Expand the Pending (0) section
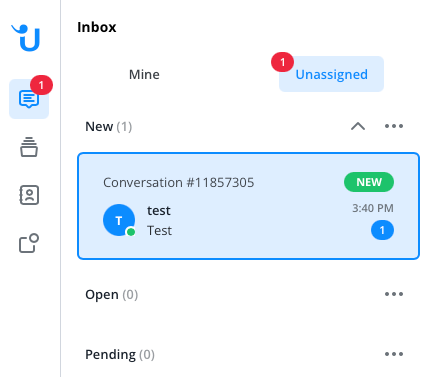Screen dimensions: 434x377 (120, 355)
